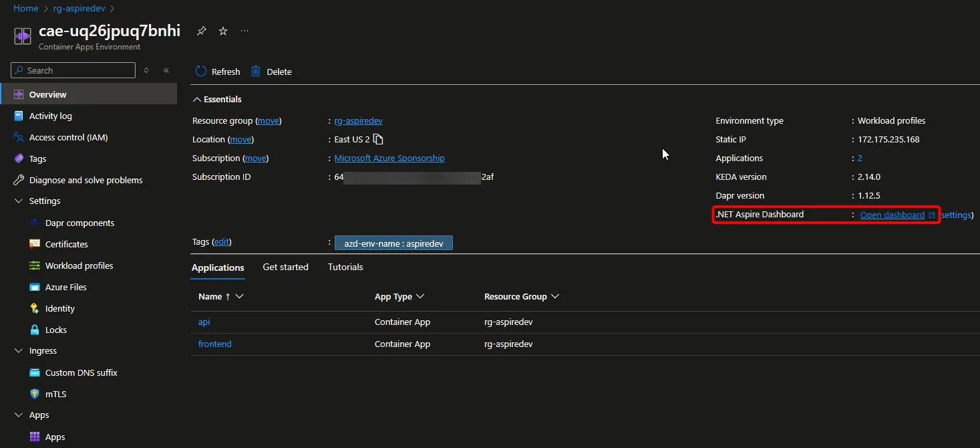Open the dashboard settings link

pyautogui.click(x=955, y=215)
